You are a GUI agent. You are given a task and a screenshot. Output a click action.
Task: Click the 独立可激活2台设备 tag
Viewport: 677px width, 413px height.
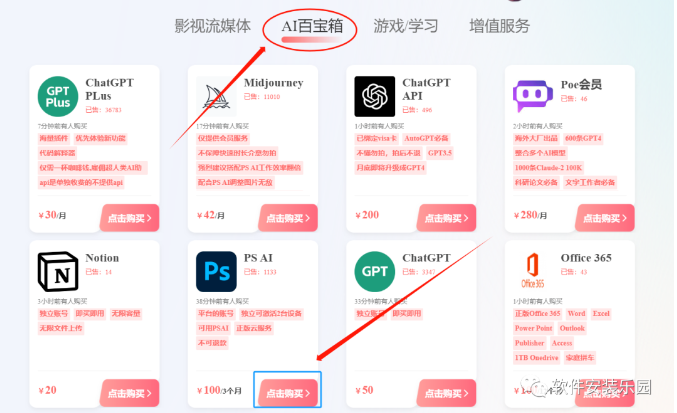[271, 313]
